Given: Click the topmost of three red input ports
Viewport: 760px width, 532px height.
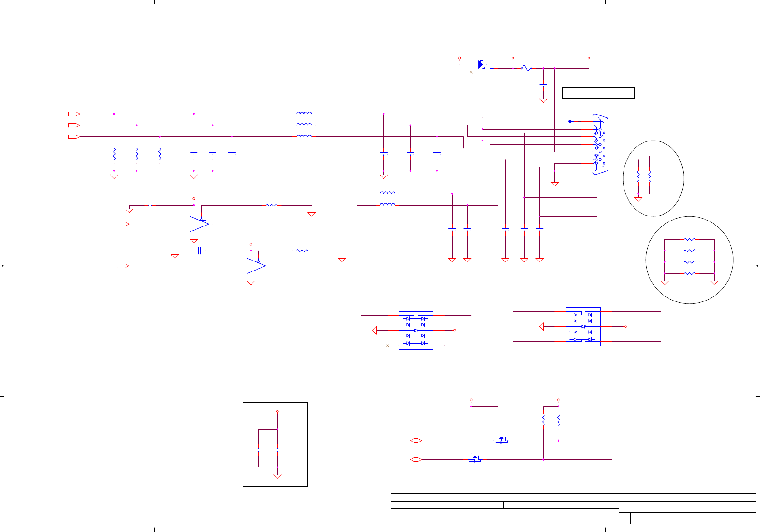Looking at the screenshot, I should click(x=74, y=114).
